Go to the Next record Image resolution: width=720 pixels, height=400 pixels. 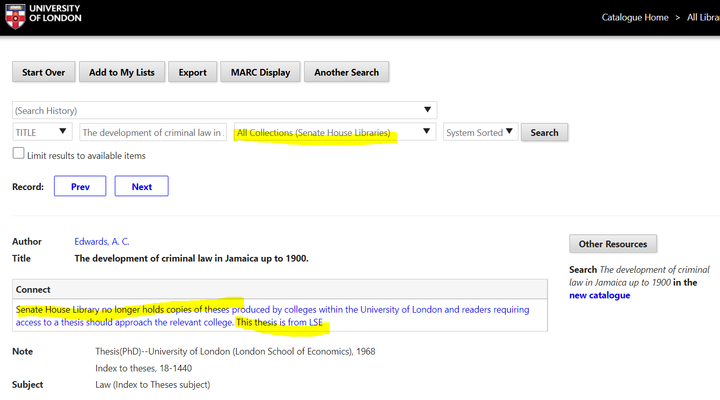pos(141,186)
